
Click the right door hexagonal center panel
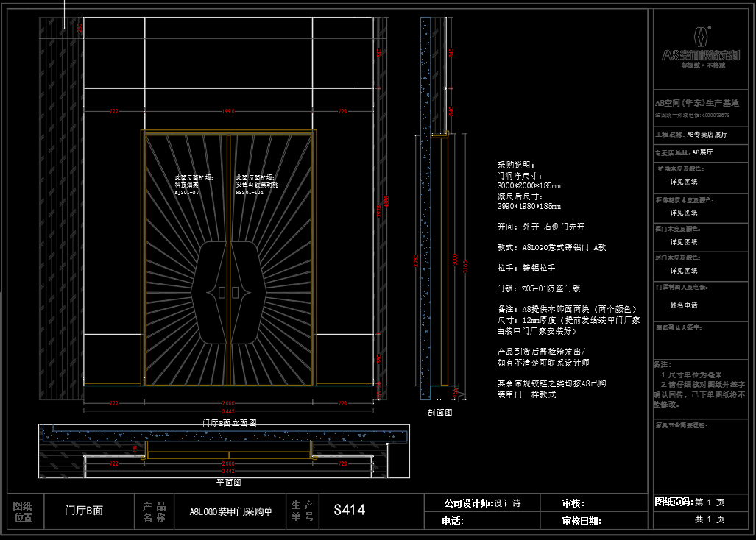click(x=250, y=292)
